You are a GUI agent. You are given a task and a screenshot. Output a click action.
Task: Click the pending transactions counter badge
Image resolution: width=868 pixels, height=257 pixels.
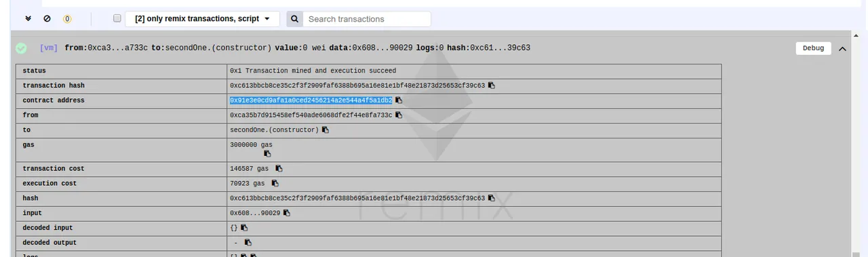tap(67, 19)
